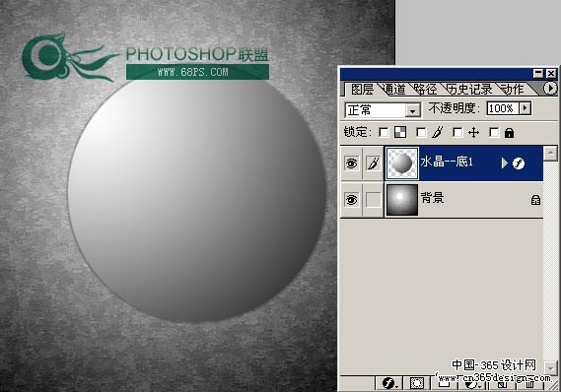The height and width of the screenshot is (392, 561).
Task: Click the layer effects 'f' icon on 水晶--底1
Action: pos(519,163)
